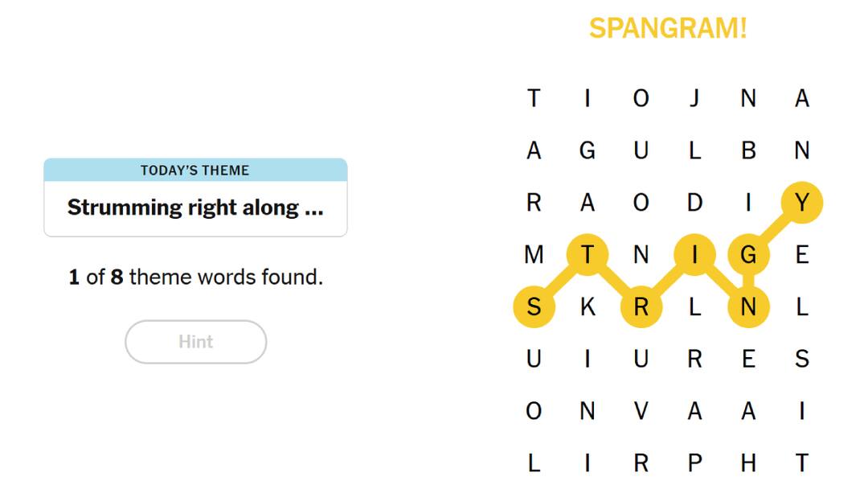The width and height of the screenshot is (868, 489).
Task: Click the Hint button
Action: 195,341
